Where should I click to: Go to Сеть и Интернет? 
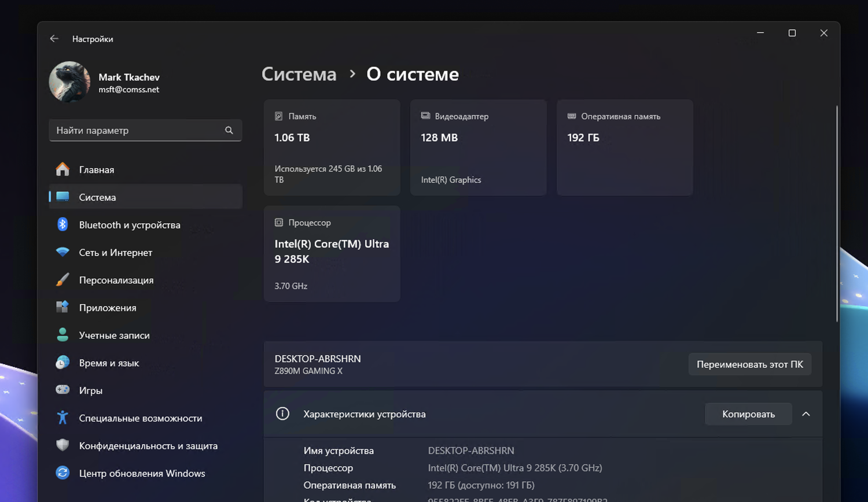point(145,252)
